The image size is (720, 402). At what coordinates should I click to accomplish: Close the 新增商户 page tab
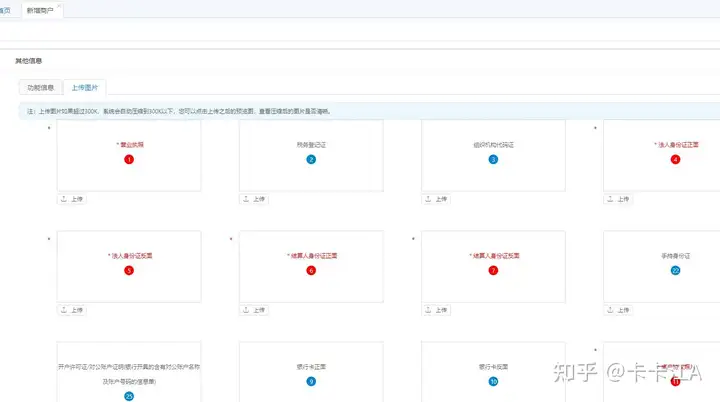pos(59,6)
